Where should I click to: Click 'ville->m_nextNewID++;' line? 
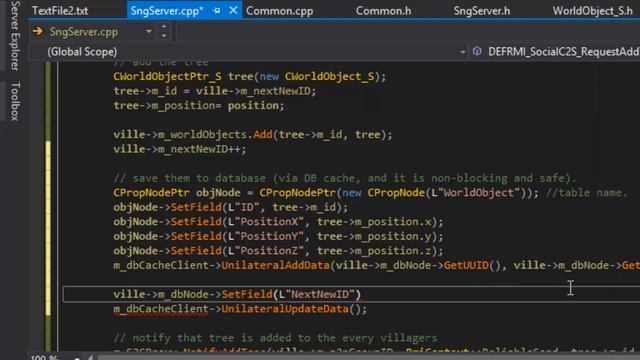click(180, 149)
